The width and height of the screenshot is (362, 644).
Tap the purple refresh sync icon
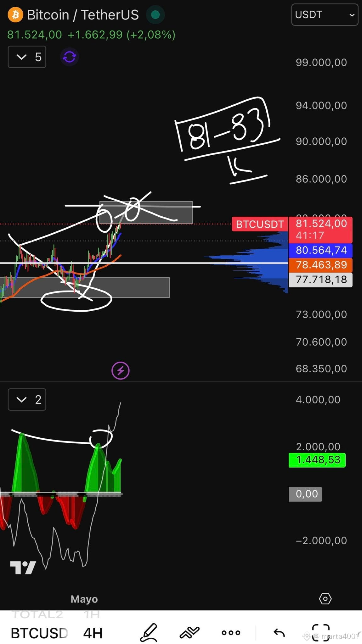click(x=69, y=57)
